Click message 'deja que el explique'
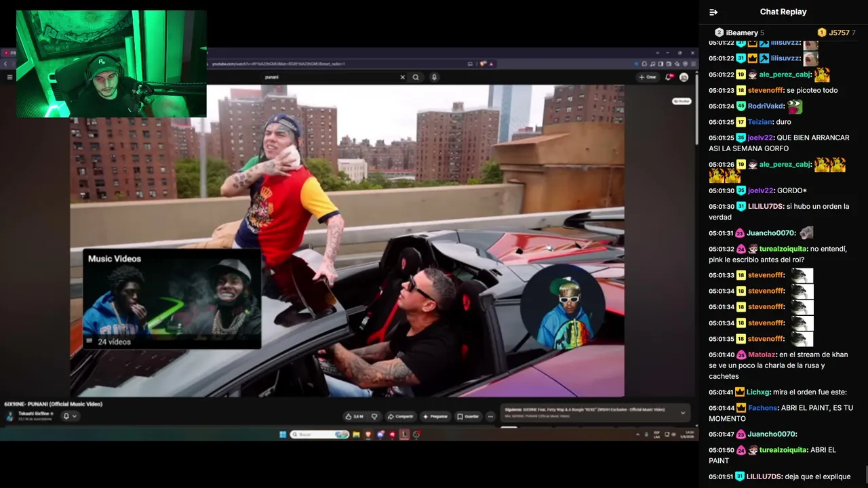 pos(818,476)
